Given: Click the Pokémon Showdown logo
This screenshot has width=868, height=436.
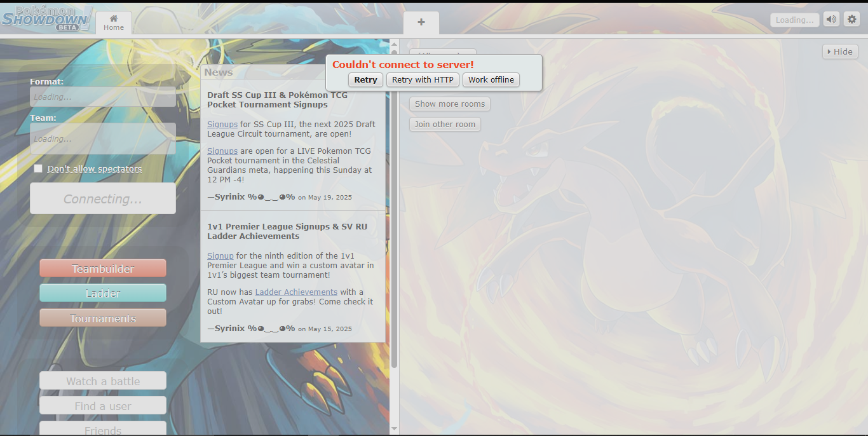Looking at the screenshot, I should (48, 18).
